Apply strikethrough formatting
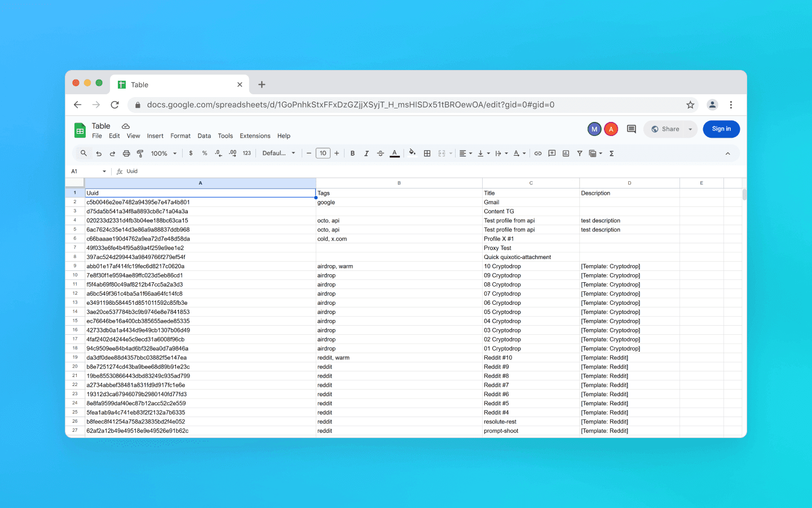The height and width of the screenshot is (508, 812). point(380,153)
